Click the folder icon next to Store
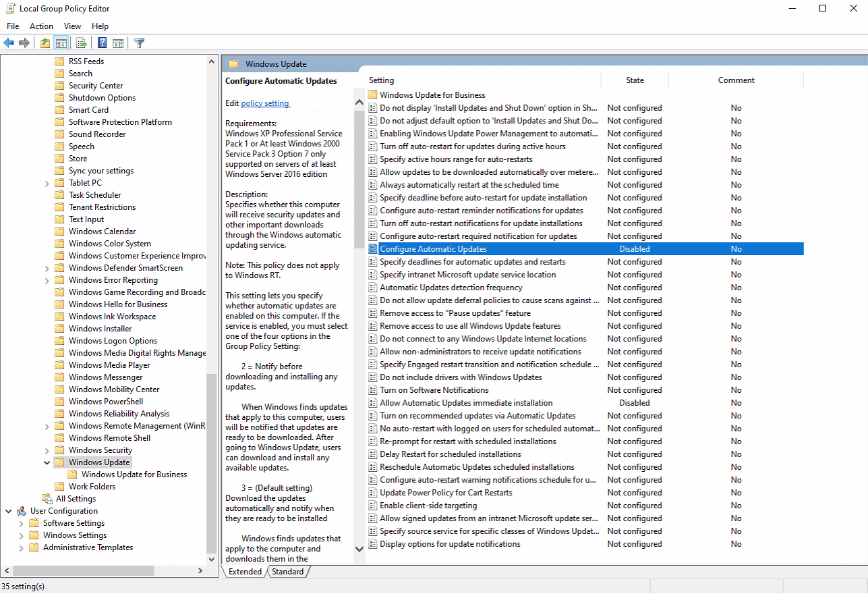This screenshot has width=868, height=594. point(59,159)
